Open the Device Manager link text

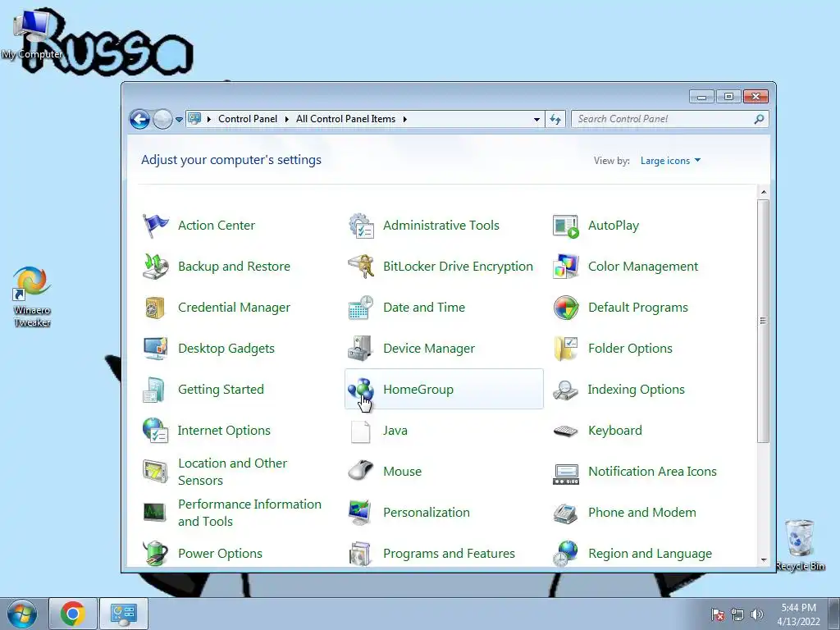pyautogui.click(x=428, y=349)
